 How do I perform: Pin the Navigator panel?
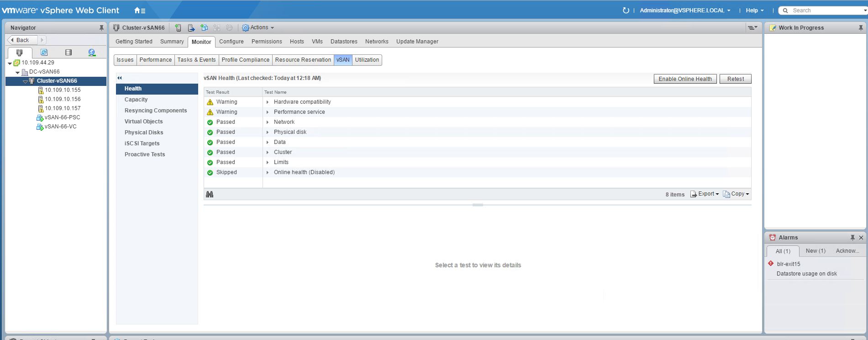(x=101, y=28)
